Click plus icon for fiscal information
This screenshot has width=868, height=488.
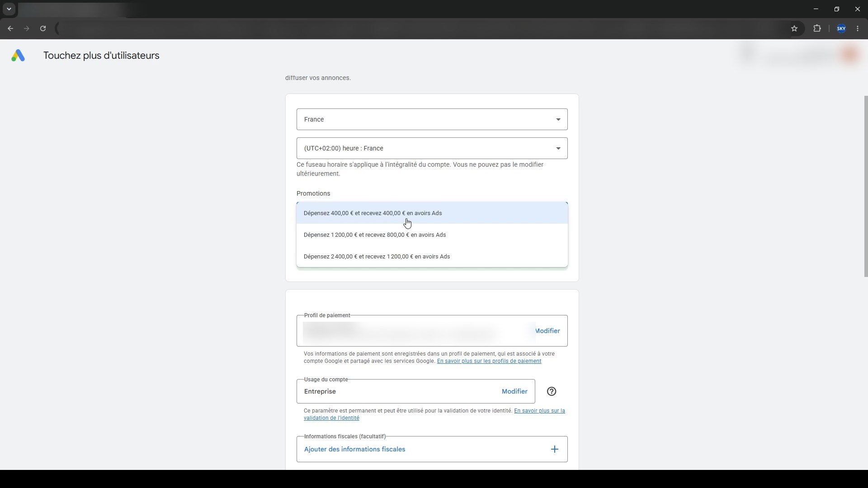(555, 449)
